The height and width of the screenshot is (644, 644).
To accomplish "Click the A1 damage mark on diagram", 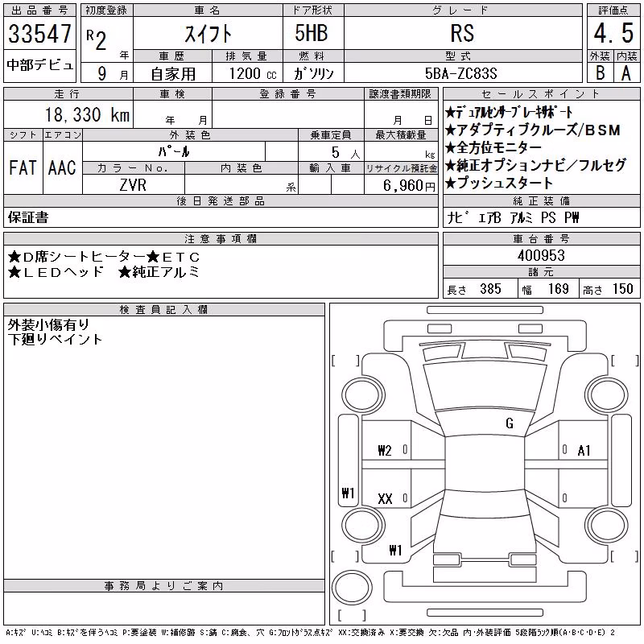I will coord(584,451).
